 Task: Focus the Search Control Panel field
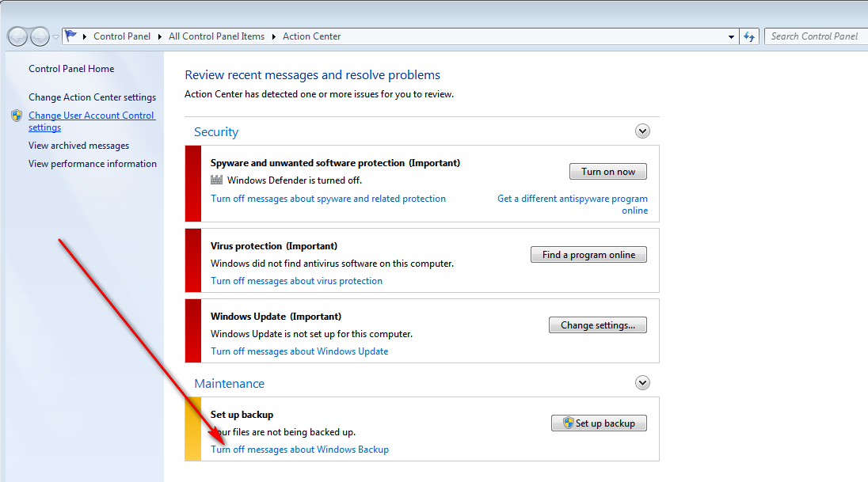[816, 36]
